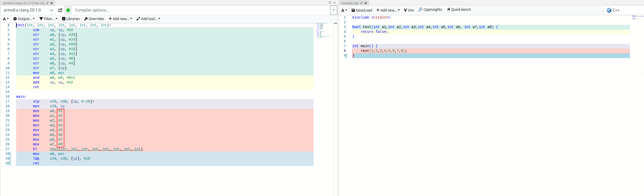Click the Compiler options input field
This screenshot has width=644, height=196.
(201, 10)
